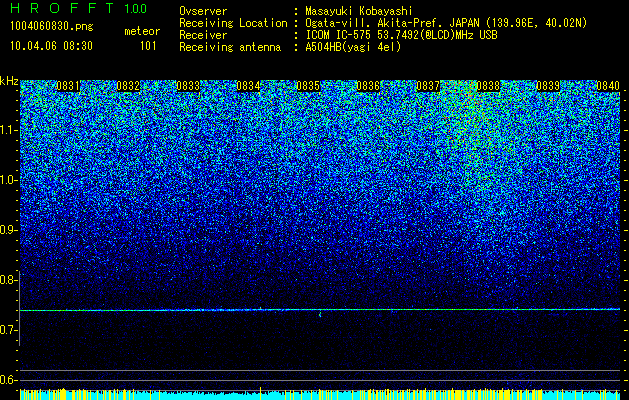This screenshot has height=400, width=629.
Task: Click the 0838 time marker
Action: (488, 86)
